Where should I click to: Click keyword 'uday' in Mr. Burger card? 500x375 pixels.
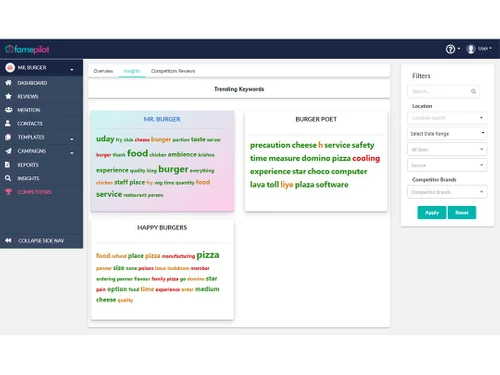point(105,139)
